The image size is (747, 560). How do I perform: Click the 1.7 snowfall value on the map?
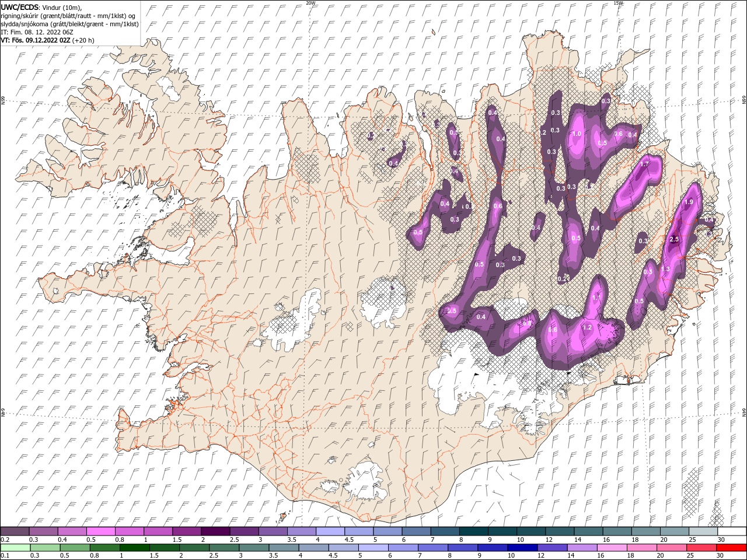[x=644, y=164]
